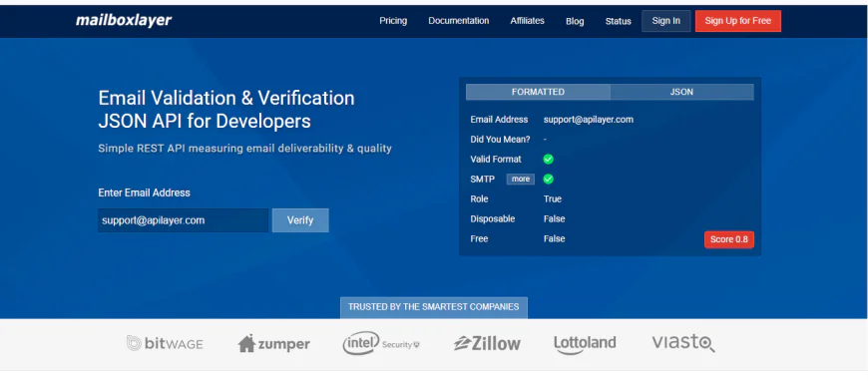Screen dimensions: 868x381
Task: Click the Free value False
Action: [554, 238]
